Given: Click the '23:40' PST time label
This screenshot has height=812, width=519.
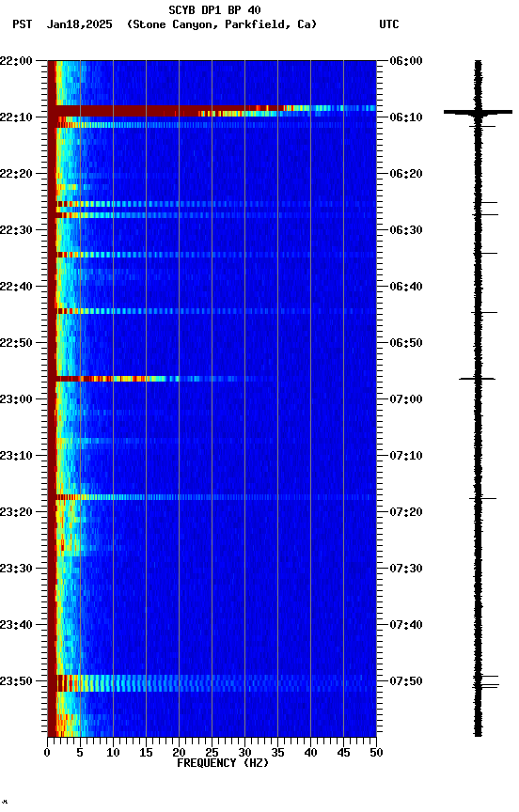Looking at the screenshot, I should click(x=16, y=626).
